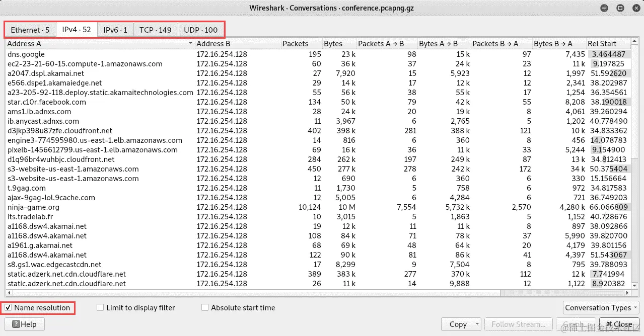This screenshot has height=336, width=644.
Task: Select the IPv4 · 52 tab
Action: click(x=77, y=29)
